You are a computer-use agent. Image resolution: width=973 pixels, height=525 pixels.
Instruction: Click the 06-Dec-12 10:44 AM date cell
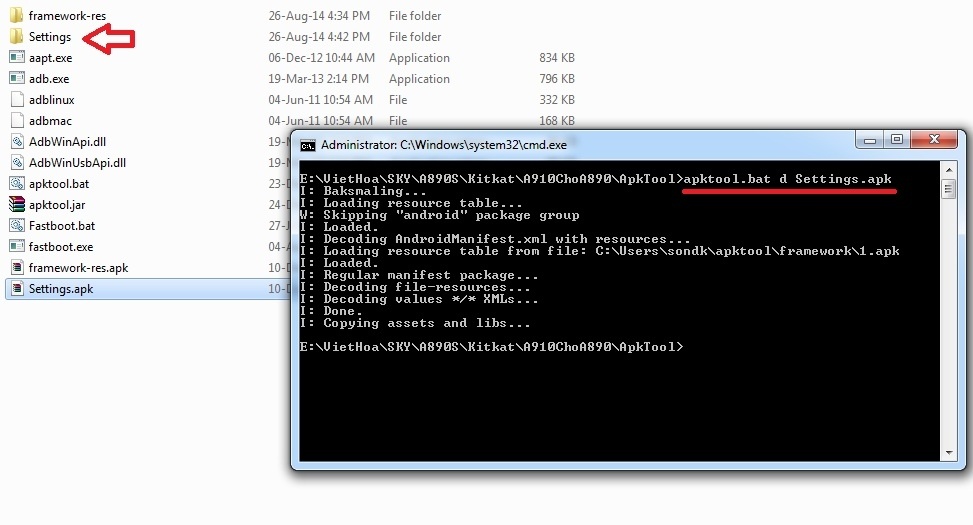(321, 58)
